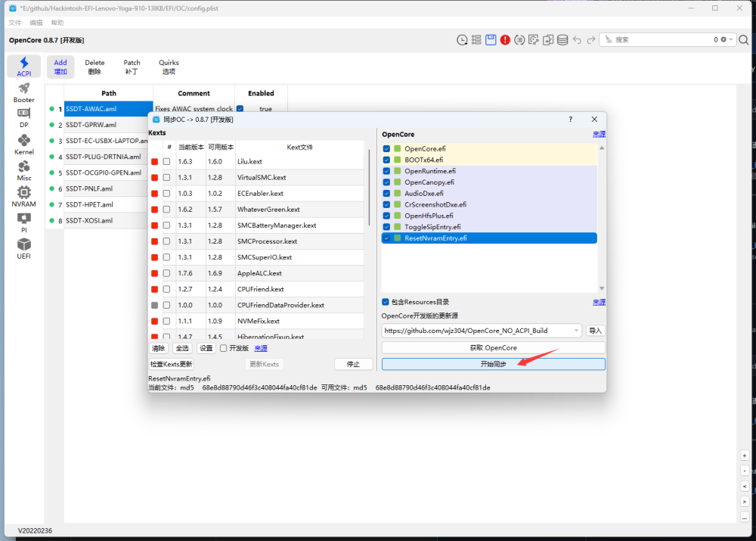Redo with the forward arrow icon
Screen dimensions: 756x541
point(591,40)
